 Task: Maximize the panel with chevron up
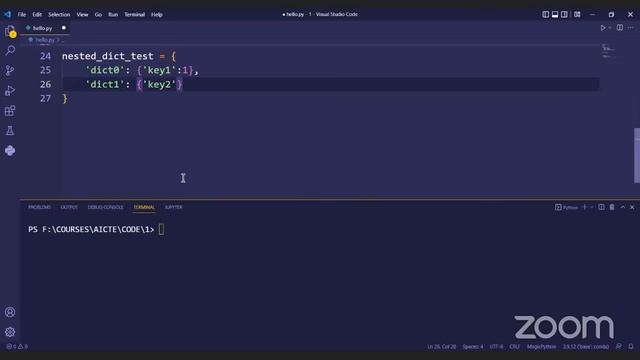(x=623, y=207)
